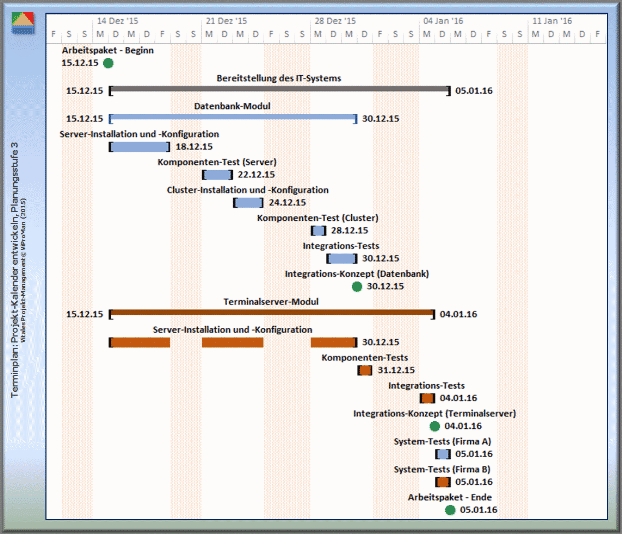Click the Komponenten-Test (Server) task bar
This screenshot has width=622, height=534.
point(217,175)
